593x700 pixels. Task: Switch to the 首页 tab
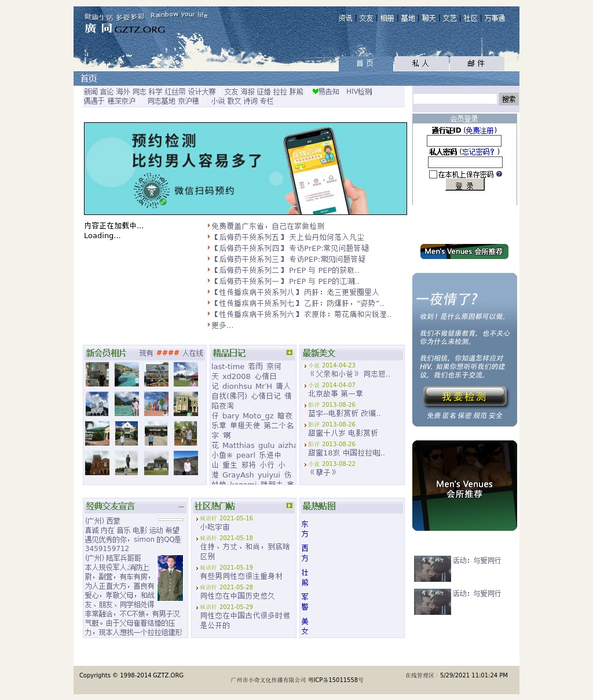tap(365, 64)
